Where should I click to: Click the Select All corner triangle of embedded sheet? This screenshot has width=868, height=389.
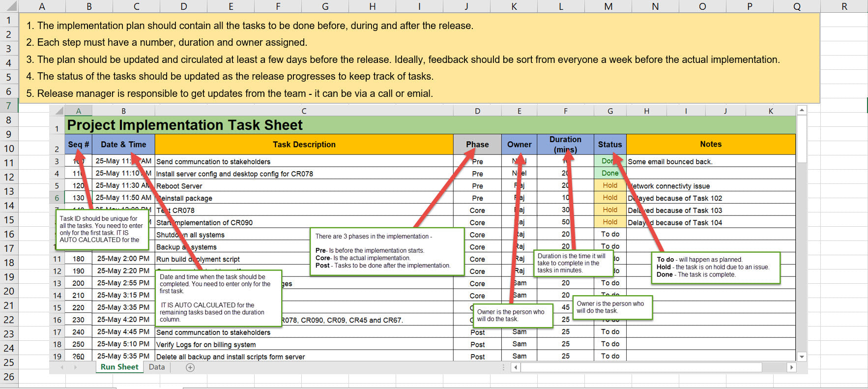[58, 111]
